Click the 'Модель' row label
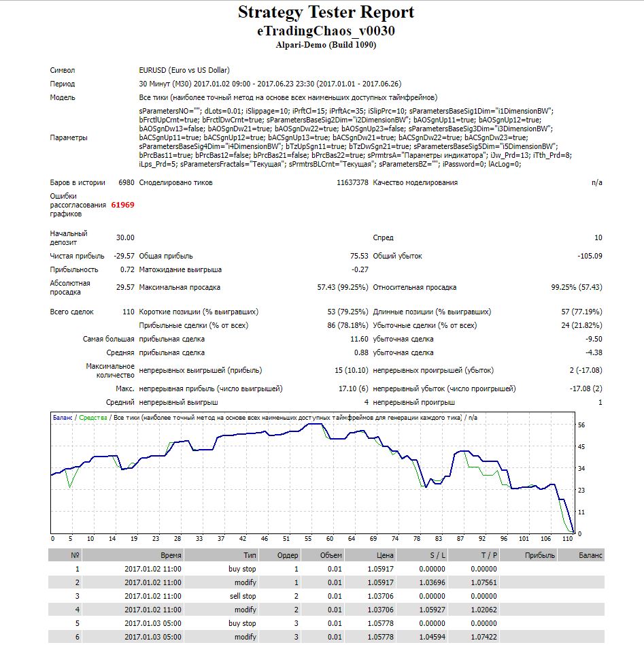 click(x=63, y=97)
